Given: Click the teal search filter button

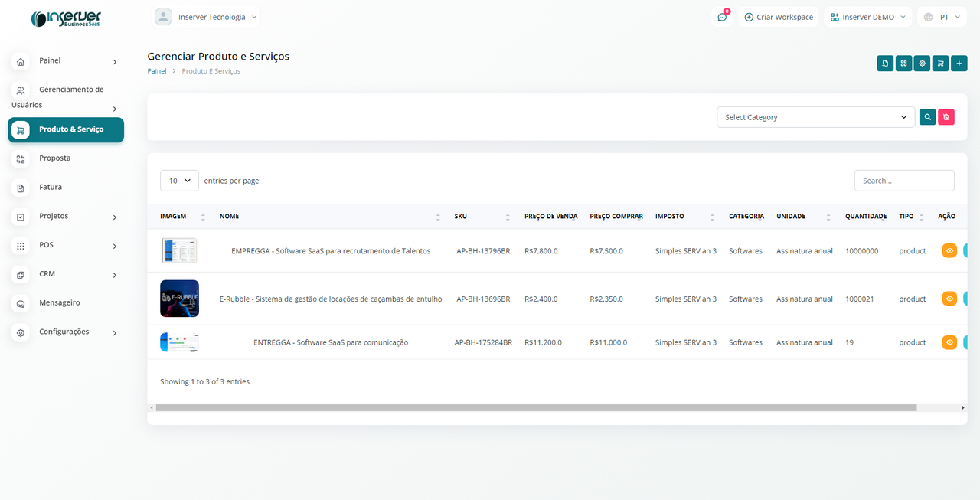Looking at the screenshot, I should tap(927, 117).
